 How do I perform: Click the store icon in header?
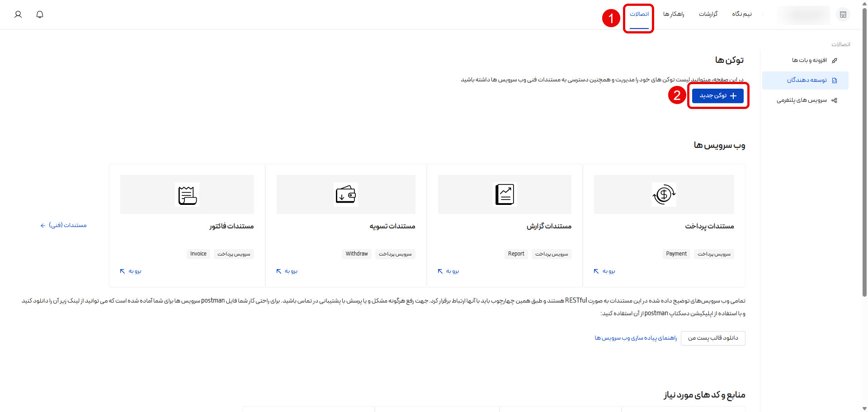pyautogui.click(x=843, y=14)
